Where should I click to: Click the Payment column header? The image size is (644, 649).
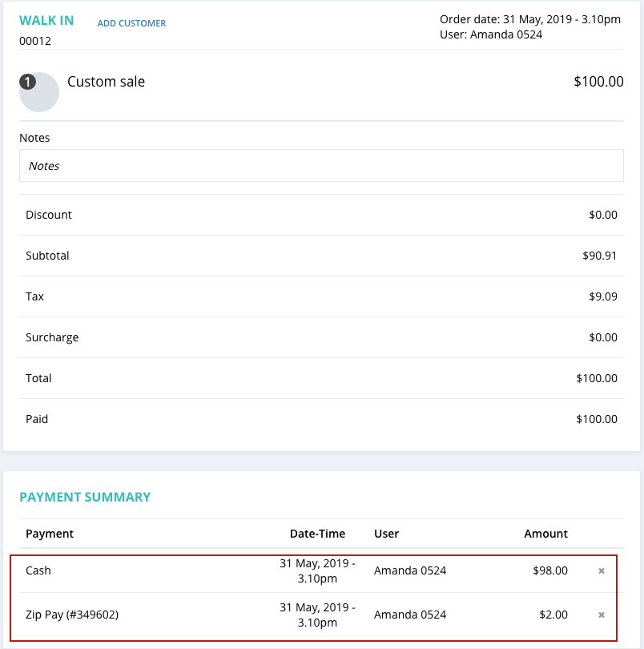click(x=50, y=534)
